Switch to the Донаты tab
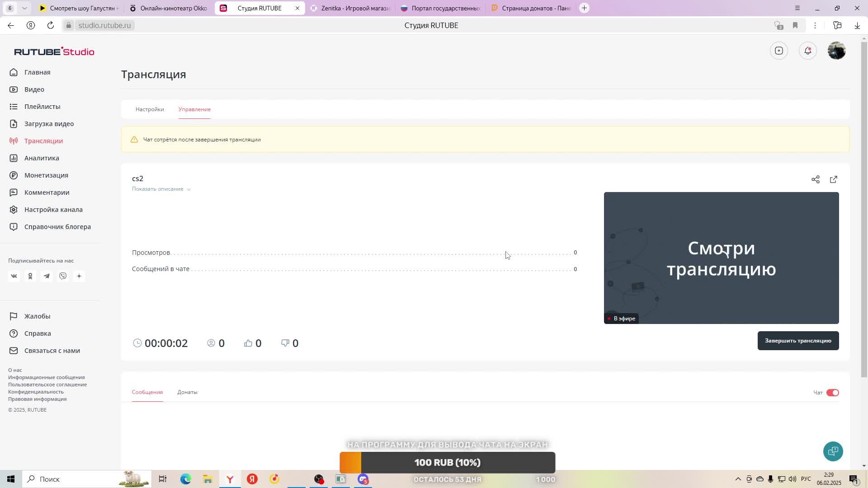Screen dimensions: 868x488 pos(187,392)
